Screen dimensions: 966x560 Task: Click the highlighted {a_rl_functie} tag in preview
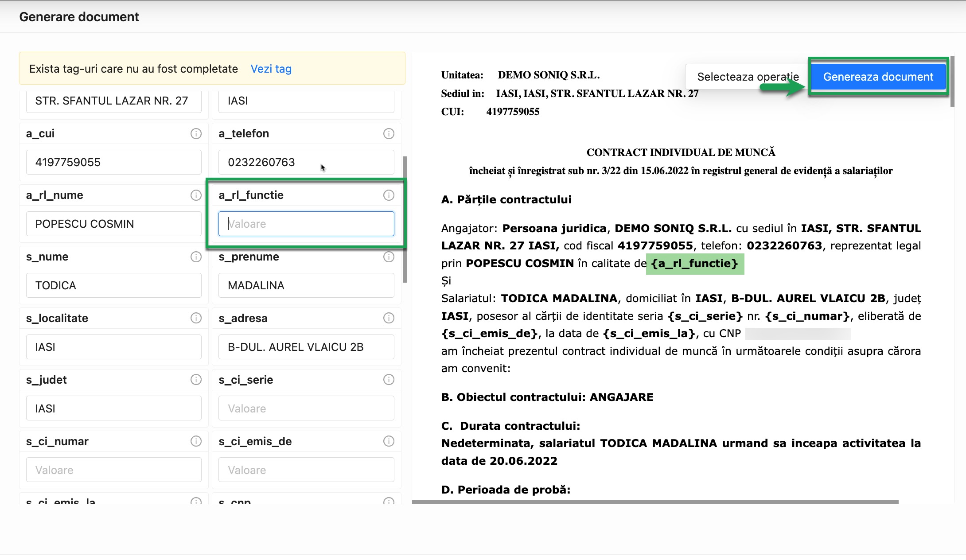(x=695, y=264)
